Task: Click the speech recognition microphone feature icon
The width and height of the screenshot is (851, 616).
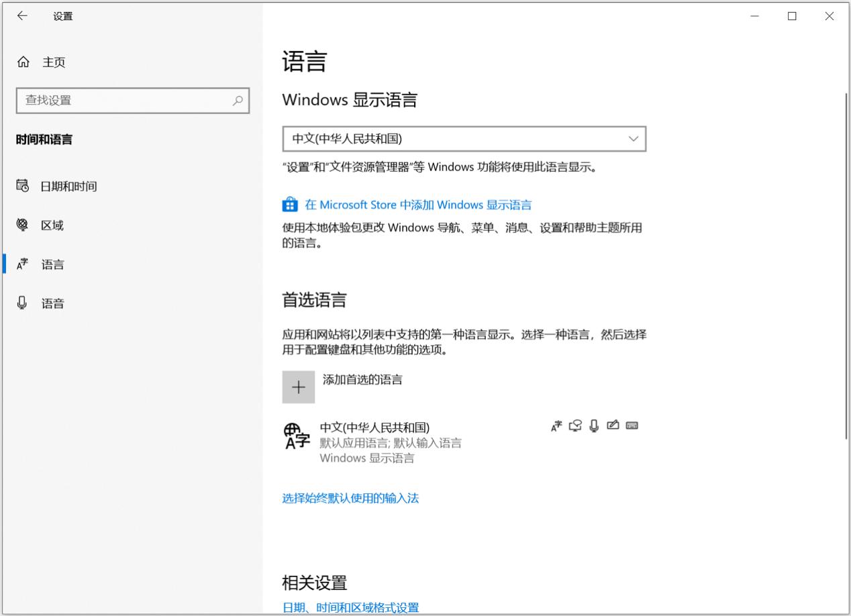Action: click(x=594, y=425)
